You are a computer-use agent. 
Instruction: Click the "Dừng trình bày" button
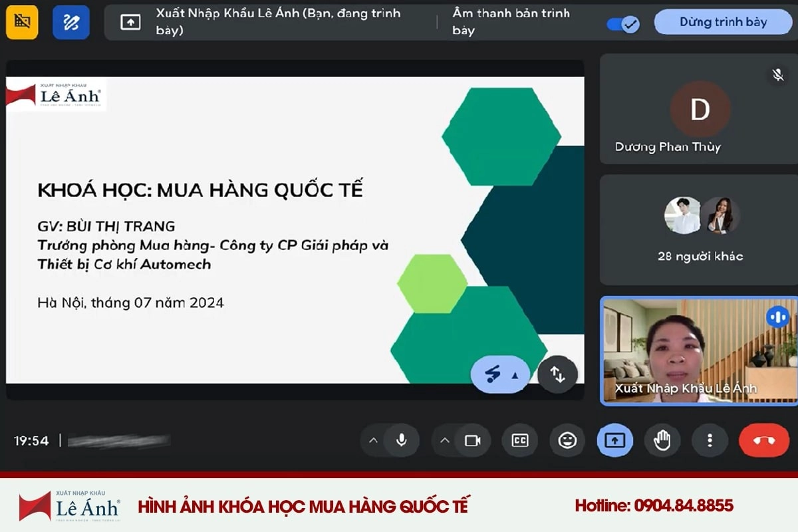pos(722,22)
